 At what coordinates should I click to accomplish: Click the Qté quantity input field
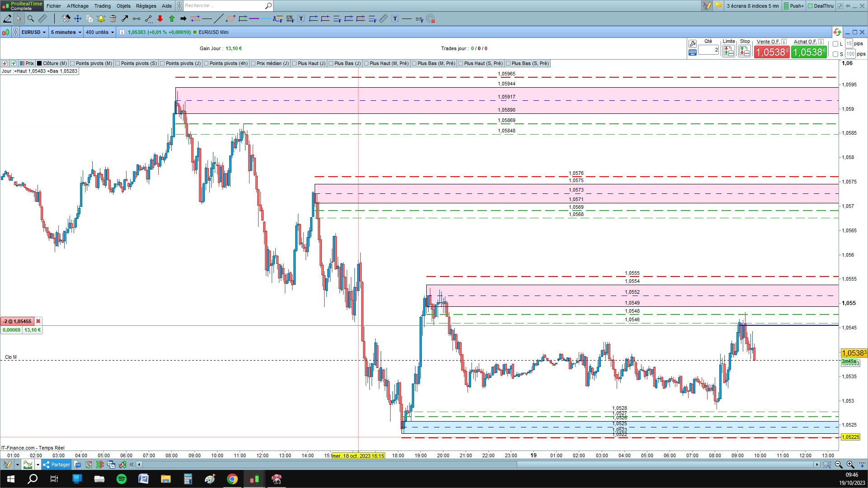point(708,50)
